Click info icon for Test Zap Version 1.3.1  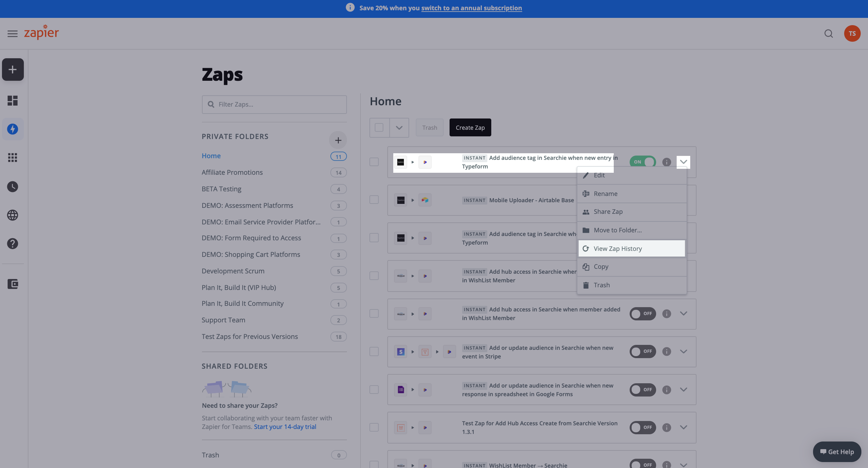click(x=666, y=428)
